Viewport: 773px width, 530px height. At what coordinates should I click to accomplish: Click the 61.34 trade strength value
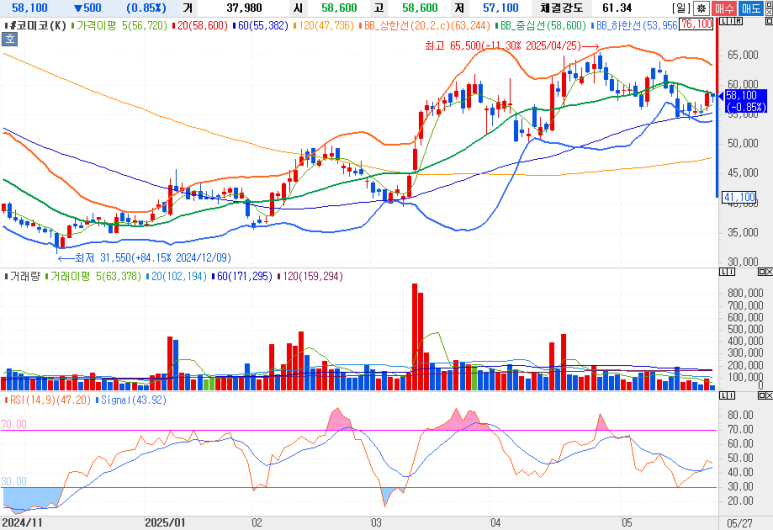617,8
